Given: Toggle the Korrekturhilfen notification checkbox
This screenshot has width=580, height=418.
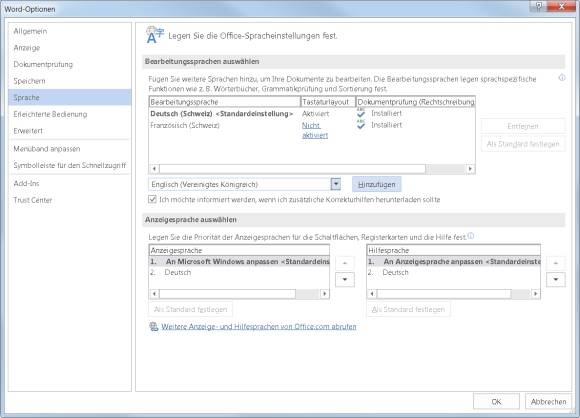Looking at the screenshot, I should [x=152, y=199].
